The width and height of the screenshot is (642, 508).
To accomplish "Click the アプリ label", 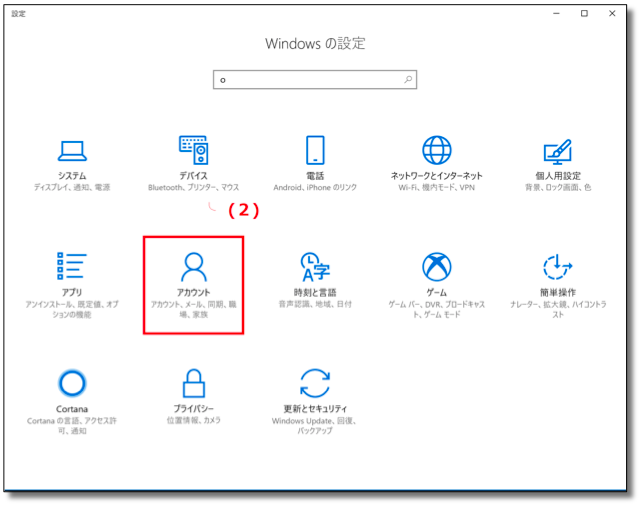I will pos(72,292).
